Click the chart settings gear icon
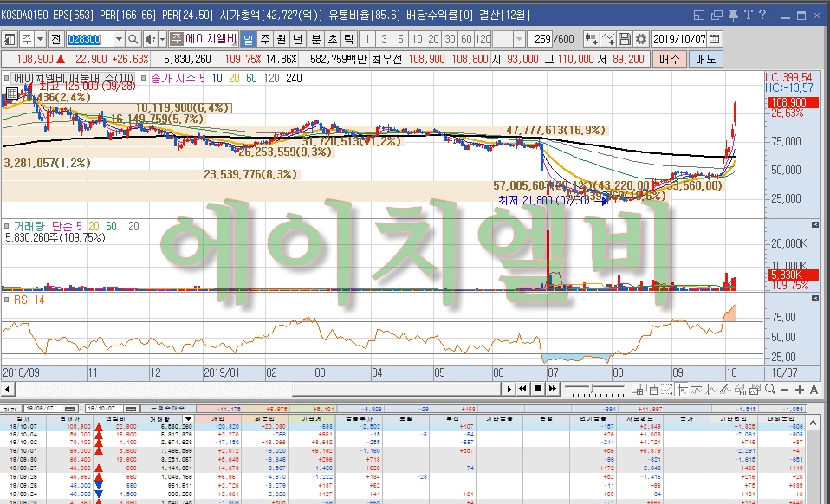Image resolution: width=830 pixels, height=504 pixels. 641,39
